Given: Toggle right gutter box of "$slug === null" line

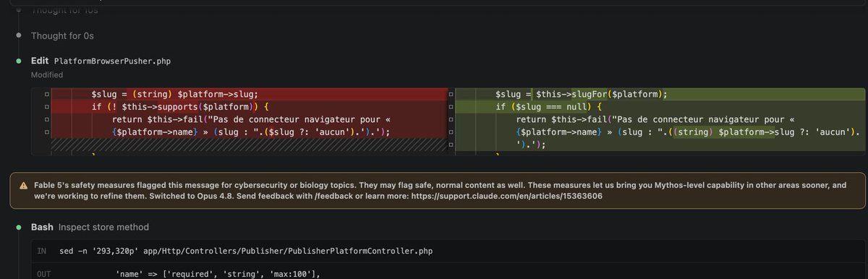Looking at the screenshot, I should 451,107.
